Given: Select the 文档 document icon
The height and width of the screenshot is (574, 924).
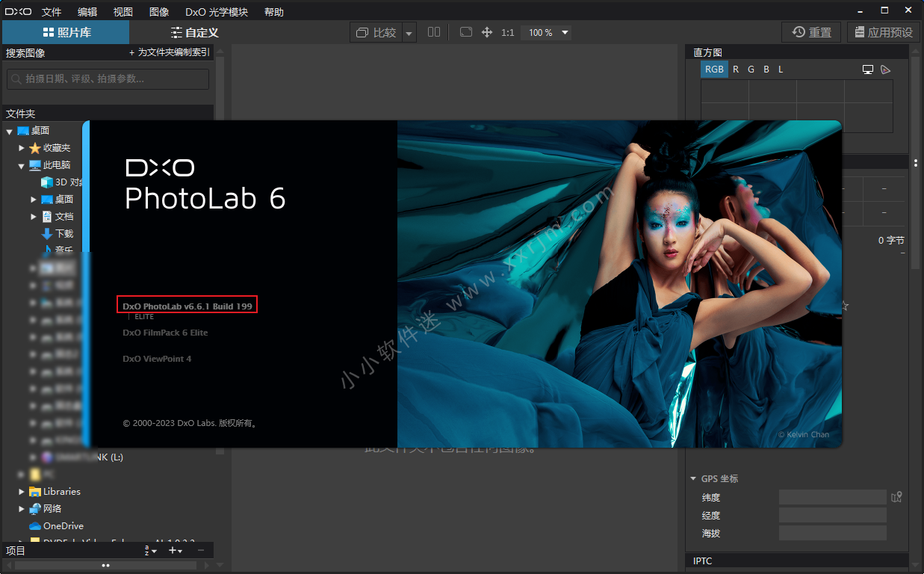Looking at the screenshot, I should point(47,217).
